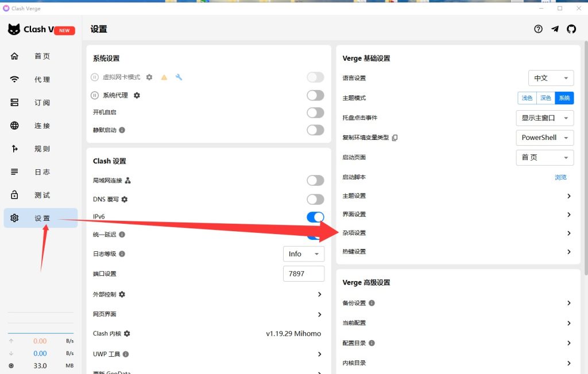Go to 规则 in sidebar
This screenshot has width=588, height=374.
point(41,149)
